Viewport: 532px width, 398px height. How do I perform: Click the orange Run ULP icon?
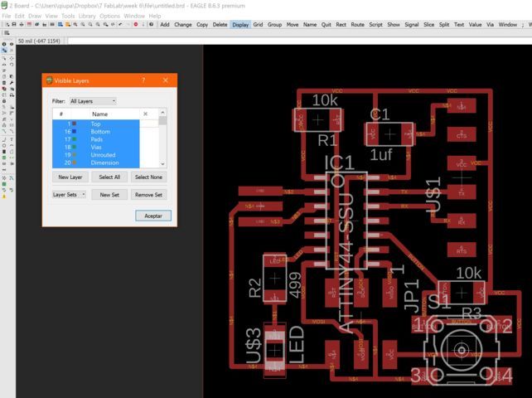click(x=67, y=24)
